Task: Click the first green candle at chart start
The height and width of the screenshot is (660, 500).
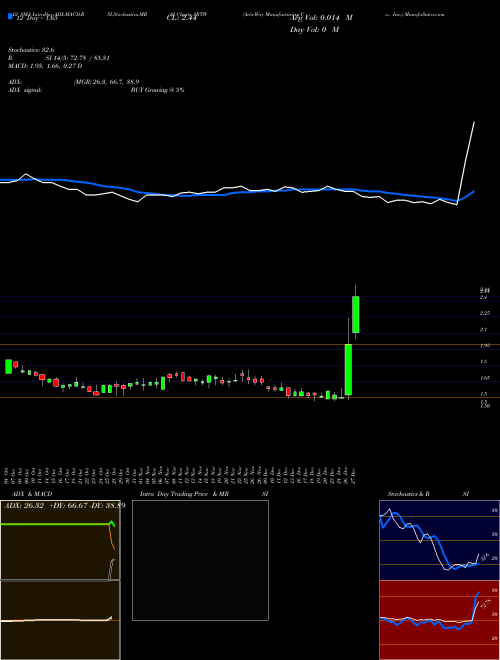Action: pos(8,366)
